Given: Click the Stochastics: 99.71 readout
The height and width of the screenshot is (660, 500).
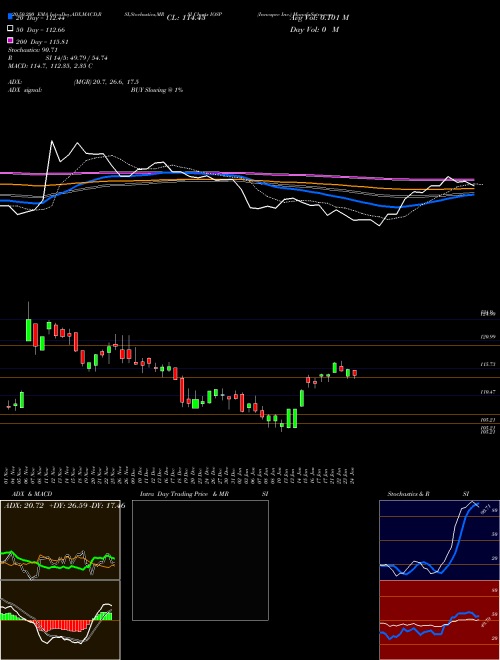Looking at the screenshot, I should [33, 50].
